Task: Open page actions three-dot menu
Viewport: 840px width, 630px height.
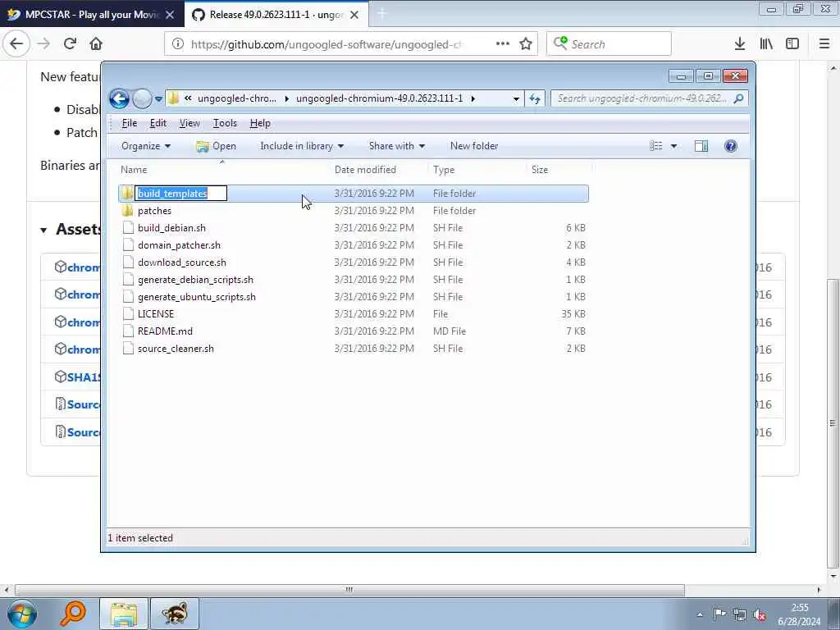Action: [x=503, y=44]
